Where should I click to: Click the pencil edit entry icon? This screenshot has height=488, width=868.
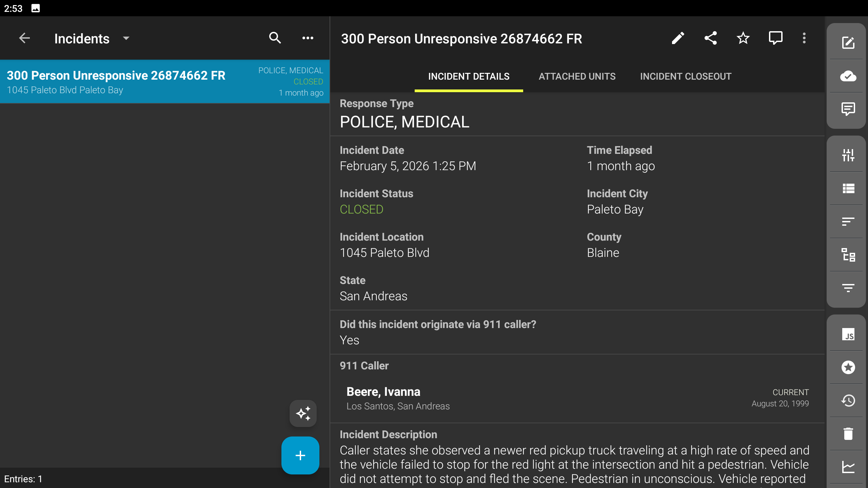[x=678, y=38]
